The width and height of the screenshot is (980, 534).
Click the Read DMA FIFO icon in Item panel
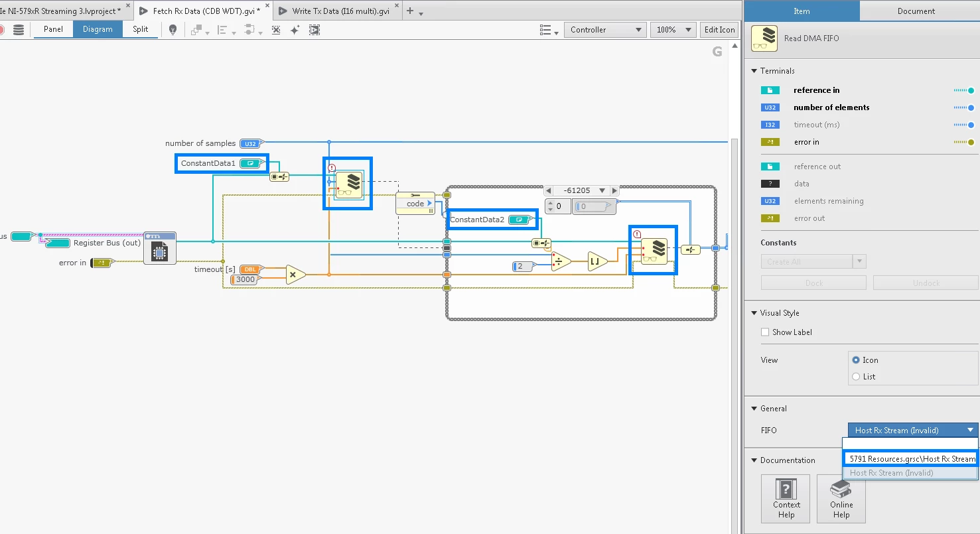pos(764,38)
